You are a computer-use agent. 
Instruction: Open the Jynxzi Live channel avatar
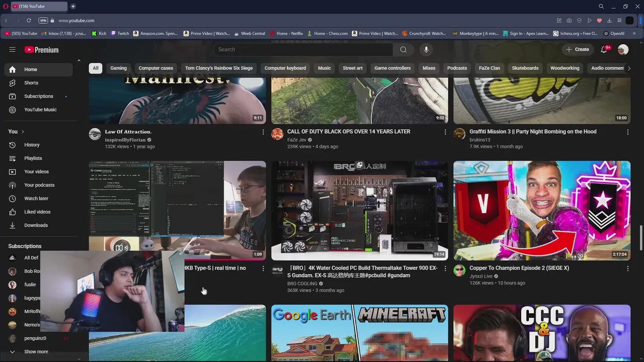(x=459, y=270)
